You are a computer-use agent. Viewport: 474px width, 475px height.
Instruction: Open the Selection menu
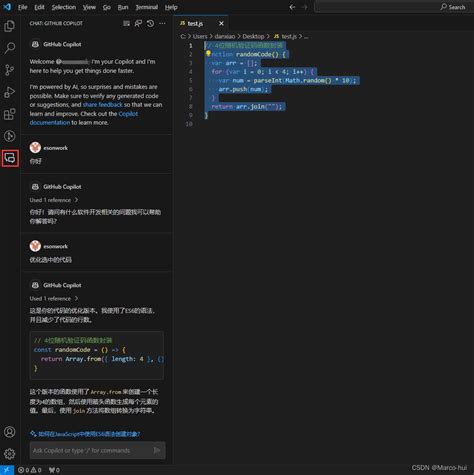pyautogui.click(x=64, y=7)
